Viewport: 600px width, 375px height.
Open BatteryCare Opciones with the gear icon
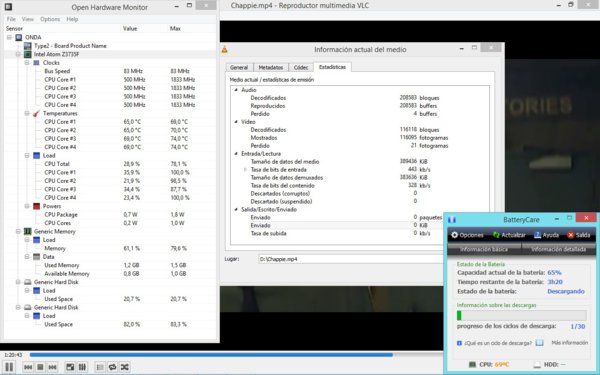[454, 235]
